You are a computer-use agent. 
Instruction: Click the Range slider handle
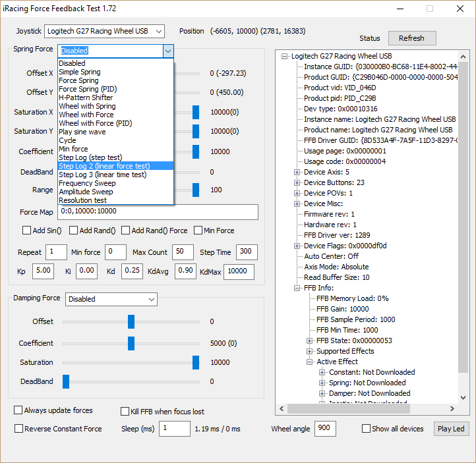point(196,190)
